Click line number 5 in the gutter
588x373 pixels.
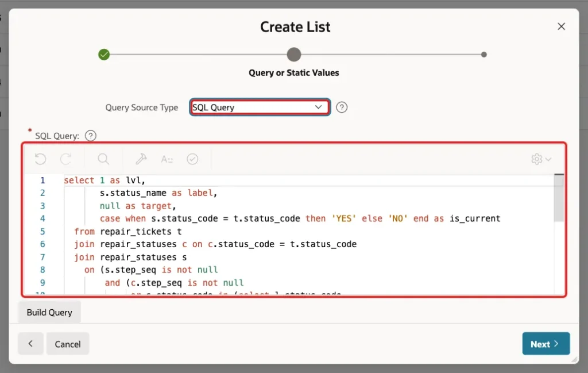click(x=42, y=232)
